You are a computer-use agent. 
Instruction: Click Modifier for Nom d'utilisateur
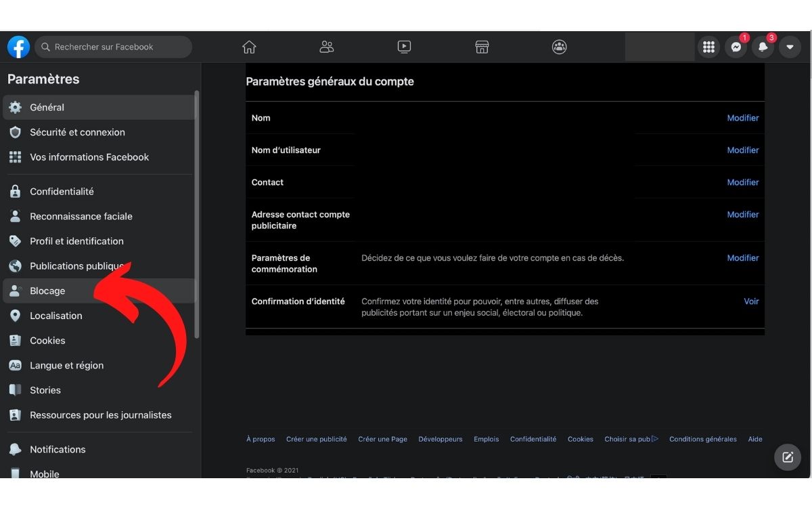(743, 150)
